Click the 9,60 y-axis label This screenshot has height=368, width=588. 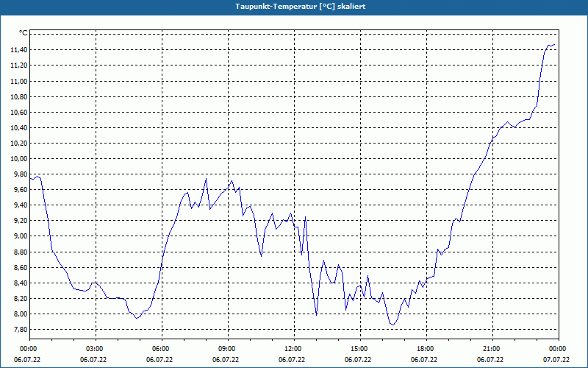point(21,190)
